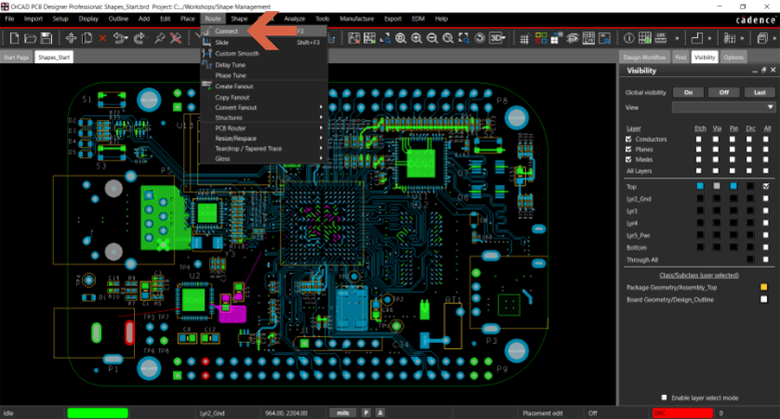Screen dimensions: 780x419
Task: Click Top layer Etch color swatch
Action: point(700,186)
